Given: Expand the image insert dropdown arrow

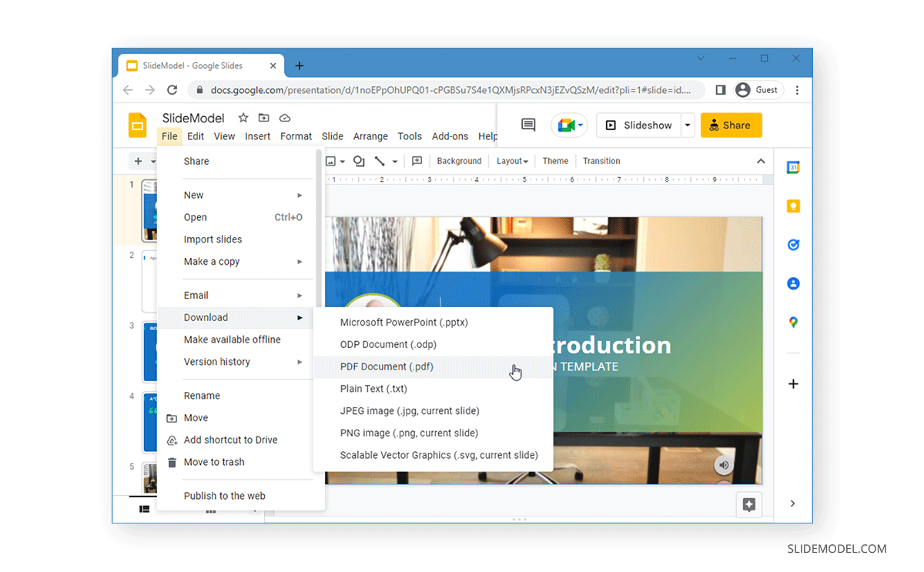Looking at the screenshot, I should [x=342, y=161].
